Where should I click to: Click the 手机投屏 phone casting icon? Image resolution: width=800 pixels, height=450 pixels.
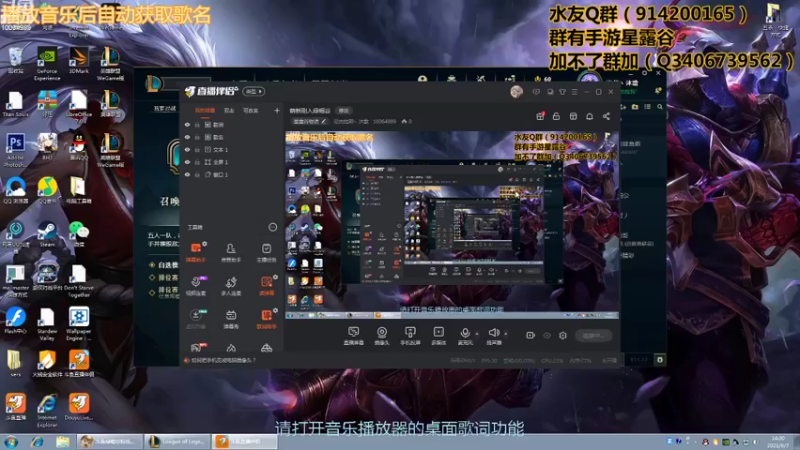410,336
